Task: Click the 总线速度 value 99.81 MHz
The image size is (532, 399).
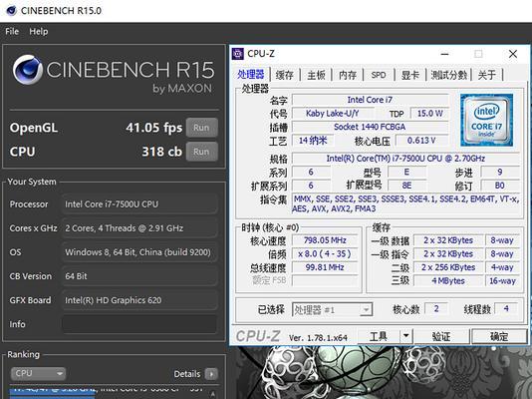Action: pyautogui.click(x=325, y=267)
